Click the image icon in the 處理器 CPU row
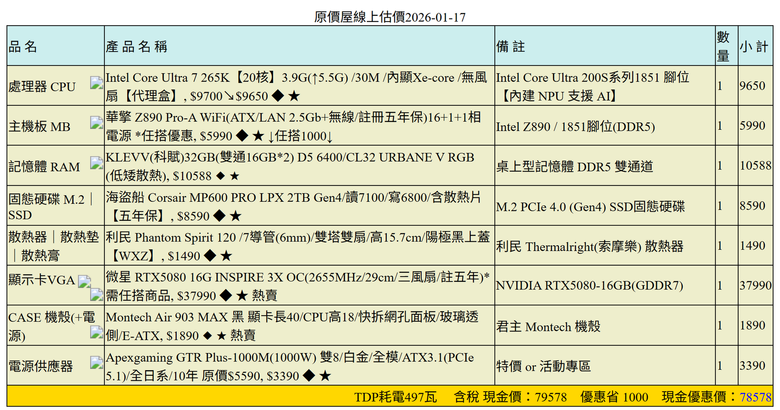The image size is (780, 410). pyautogui.click(x=97, y=83)
